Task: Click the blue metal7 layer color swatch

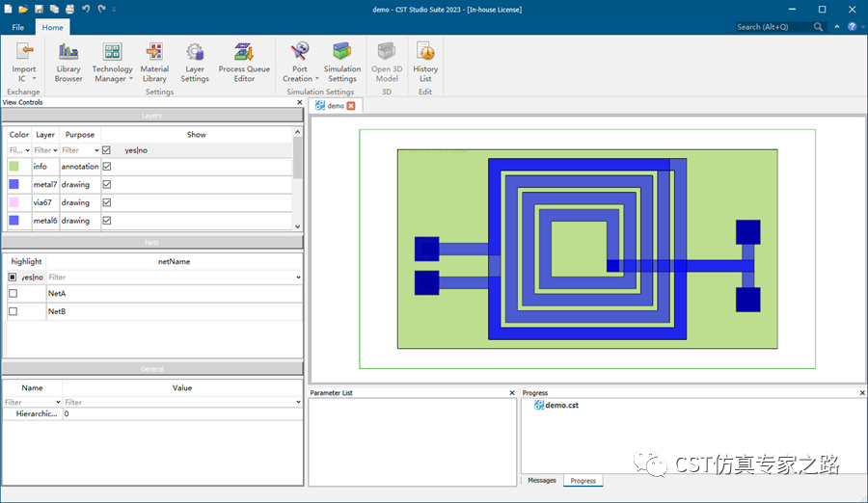Action: click(x=14, y=184)
